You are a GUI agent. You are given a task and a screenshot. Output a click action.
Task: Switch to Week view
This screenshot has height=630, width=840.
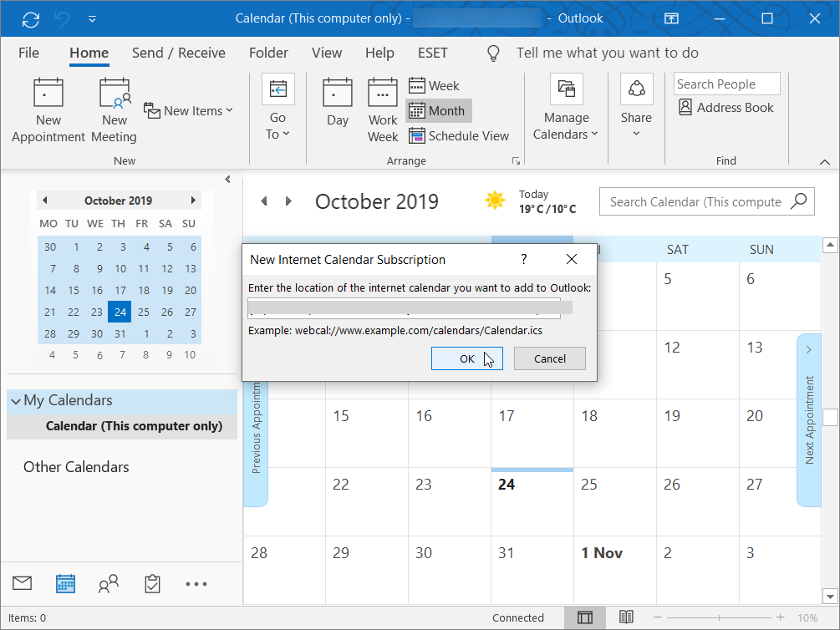pyautogui.click(x=434, y=85)
